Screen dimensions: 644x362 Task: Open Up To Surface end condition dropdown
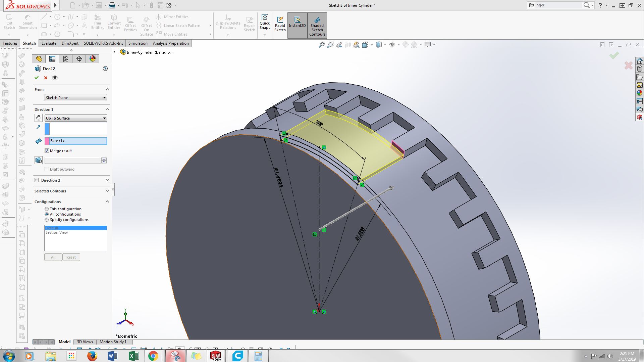pos(76,118)
